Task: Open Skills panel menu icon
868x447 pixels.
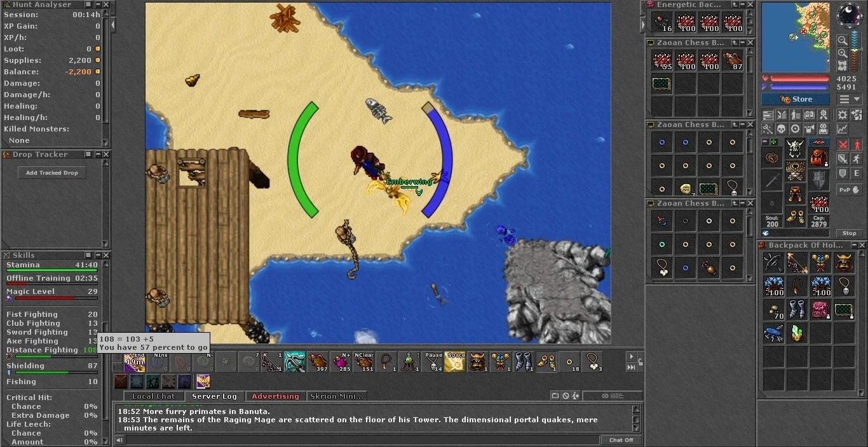Action: point(89,255)
